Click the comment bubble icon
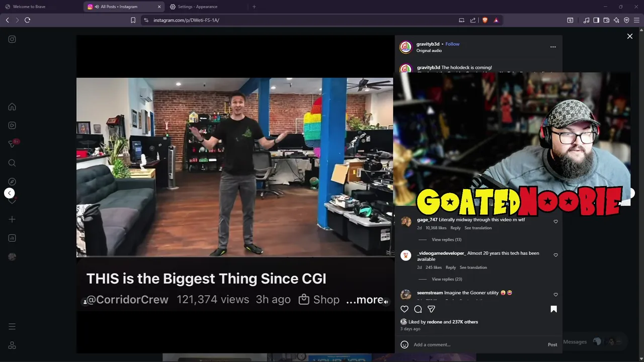Viewport: 644px width, 362px height. [418, 309]
